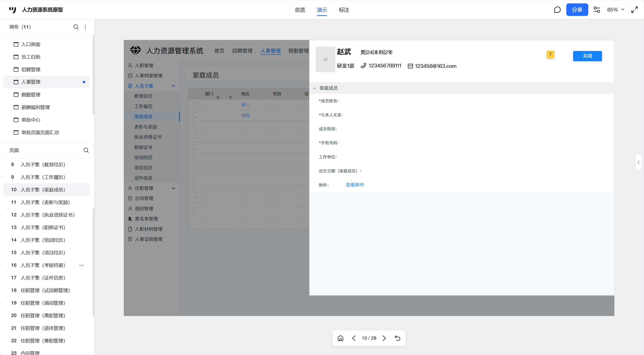Open the canvas more options menu

(86, 27)
